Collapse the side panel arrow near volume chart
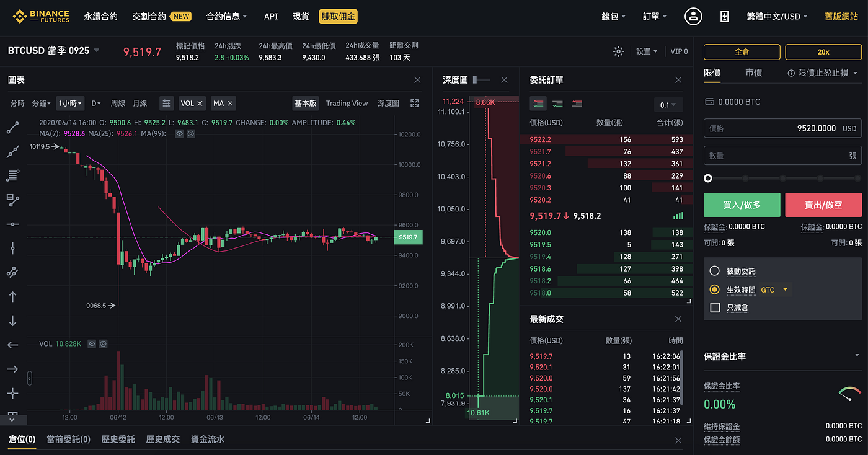Image resolution: width=868 pixels, height=455 pixels. click(30, 378)
